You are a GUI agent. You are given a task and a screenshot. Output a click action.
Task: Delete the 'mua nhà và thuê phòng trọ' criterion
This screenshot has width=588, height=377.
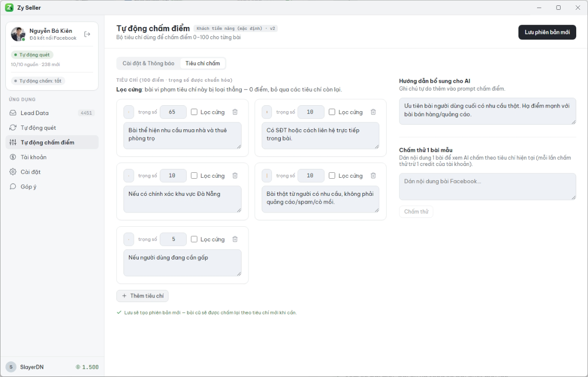coord(235,112)
